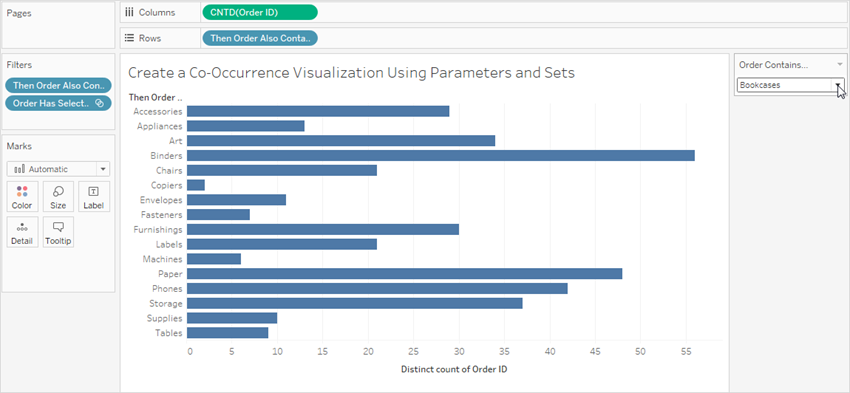Image resolution: width=850 pixels, height=393 pixels.
Task: Click the Then Order Also Con.. filter pill
Action: [58, 86]
